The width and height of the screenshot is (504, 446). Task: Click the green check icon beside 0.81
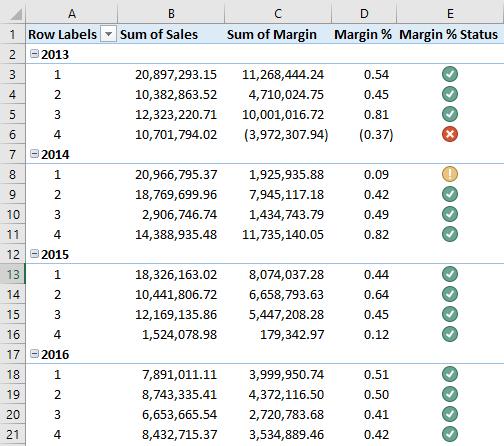click(x=450, y=114)
